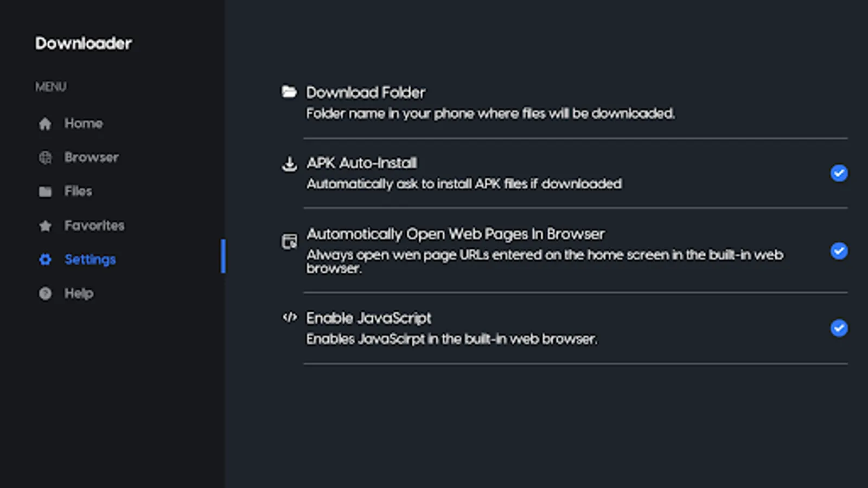Screen dimensions: 868x488
Task: Select Home from the menu
Action: pyautogui.click(x=84, y=123)
